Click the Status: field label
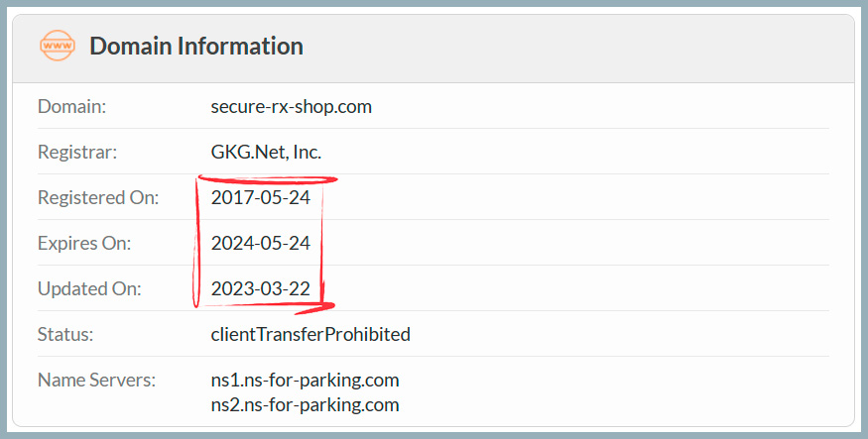Screen dimensions: 868x439 coord(65,334)
